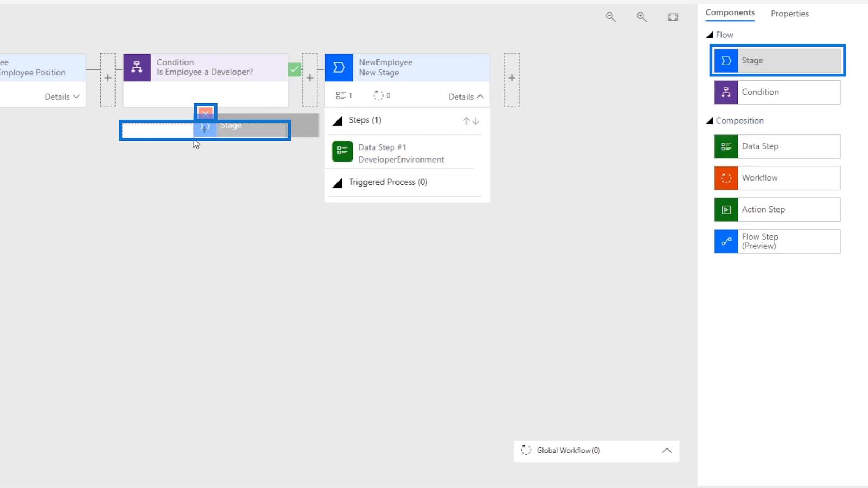868x488 pixels.
Task: Select the Flow Step (Preview) component
Action: point(777,241)
